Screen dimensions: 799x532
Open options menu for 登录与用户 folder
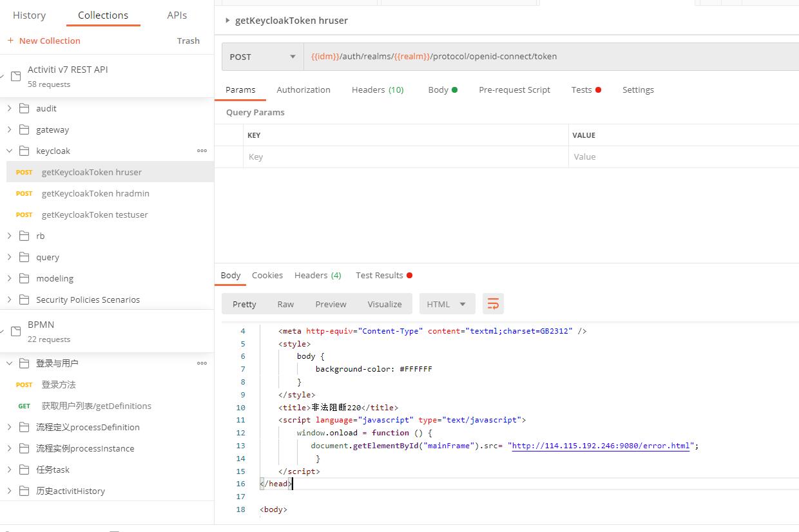coord(202,363)
